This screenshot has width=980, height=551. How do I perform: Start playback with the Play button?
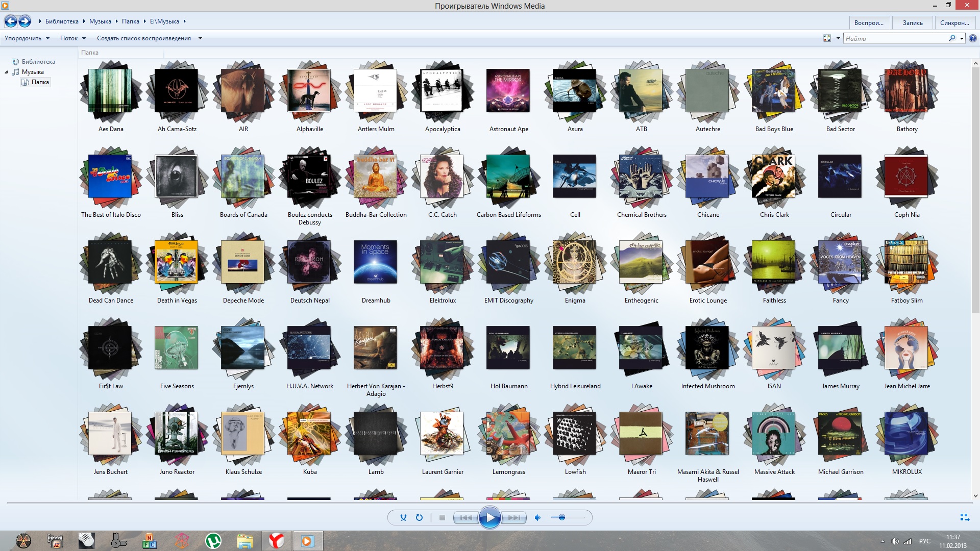(x=489, y=518)
